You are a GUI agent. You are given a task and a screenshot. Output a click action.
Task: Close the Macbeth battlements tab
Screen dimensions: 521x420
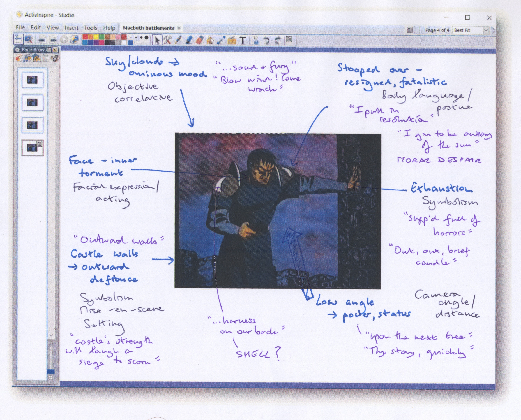point(179,28)
